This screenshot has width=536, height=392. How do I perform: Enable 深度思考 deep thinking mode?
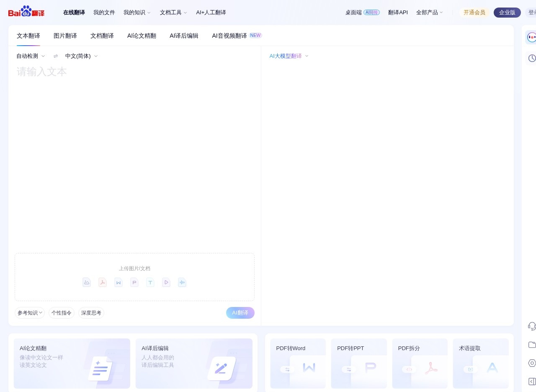[91, 313]
